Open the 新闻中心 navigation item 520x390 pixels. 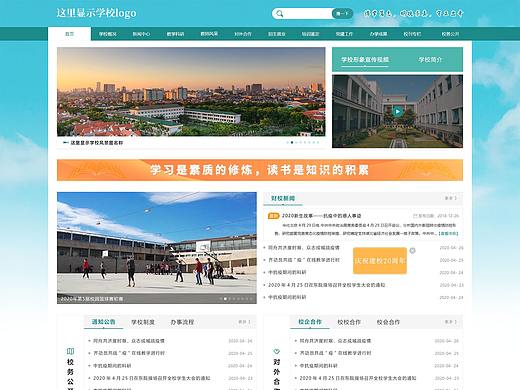click(x=141, y=34)
